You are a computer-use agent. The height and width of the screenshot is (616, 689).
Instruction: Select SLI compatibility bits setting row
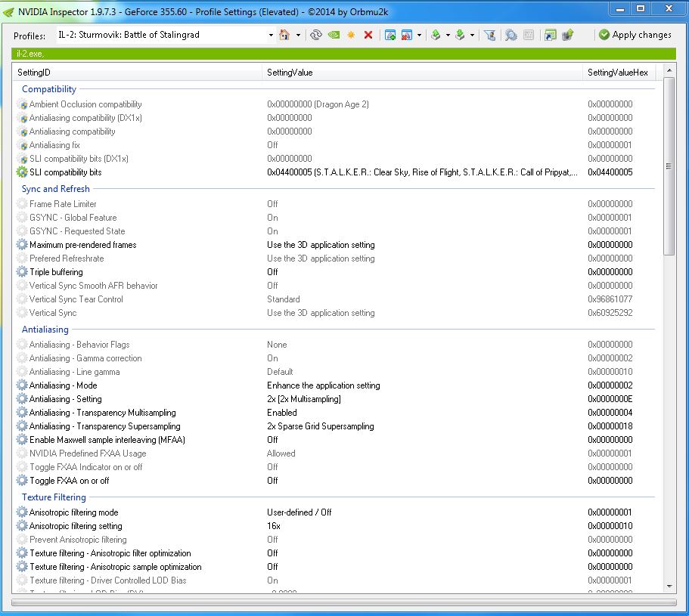pyautogui.click(x=336, y=172)
